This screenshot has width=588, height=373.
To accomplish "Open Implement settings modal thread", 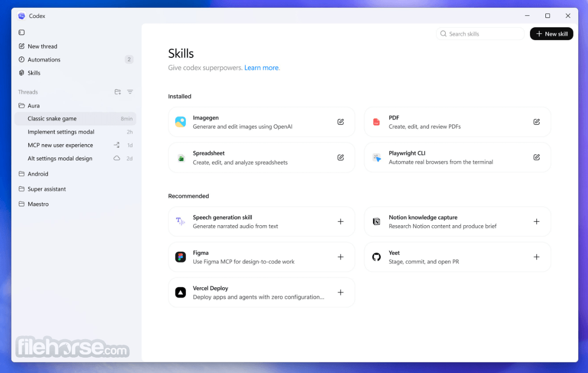I will point(75,132).
